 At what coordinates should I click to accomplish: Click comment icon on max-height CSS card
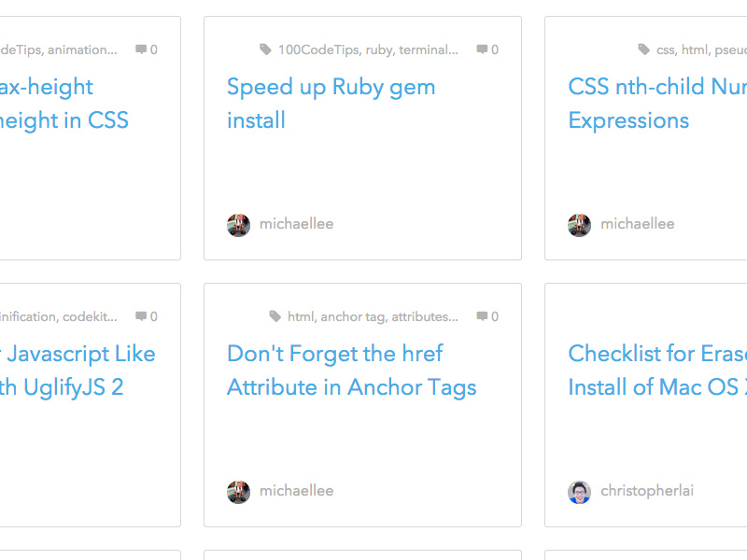click(141, 49)
